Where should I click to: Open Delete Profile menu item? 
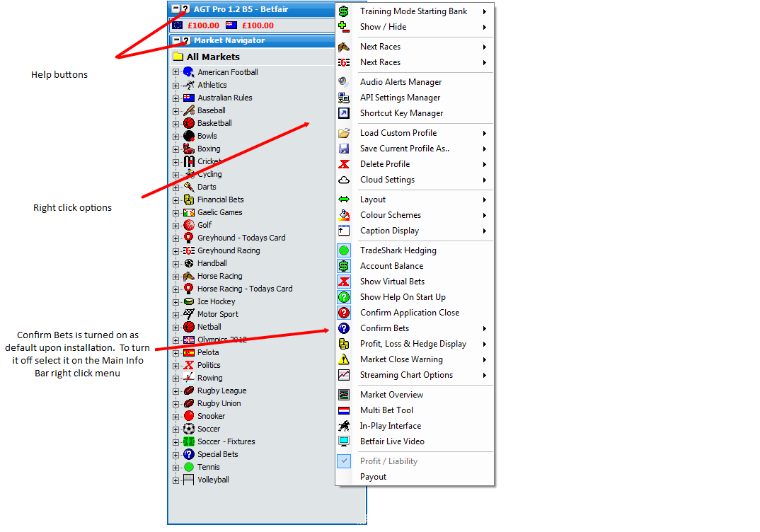coord(415,163)
